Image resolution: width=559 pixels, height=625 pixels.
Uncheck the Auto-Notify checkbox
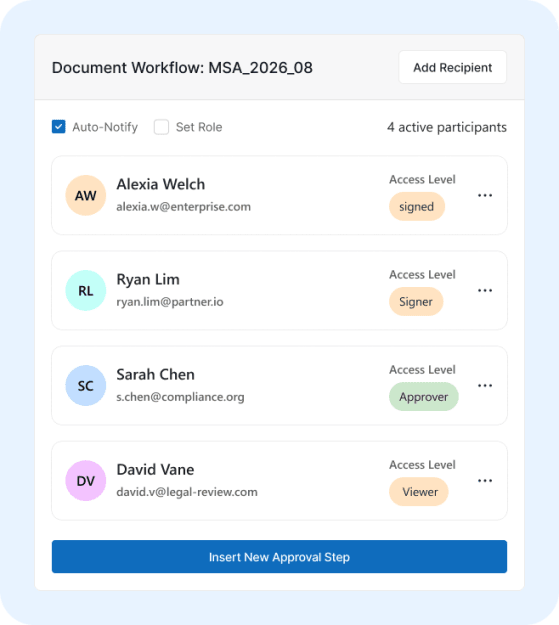59,127
